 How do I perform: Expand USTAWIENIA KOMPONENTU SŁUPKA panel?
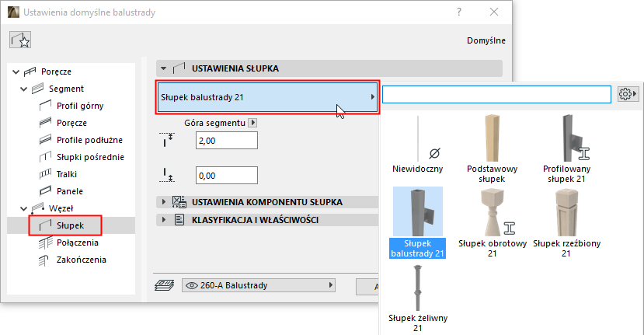tap(163, 202)
